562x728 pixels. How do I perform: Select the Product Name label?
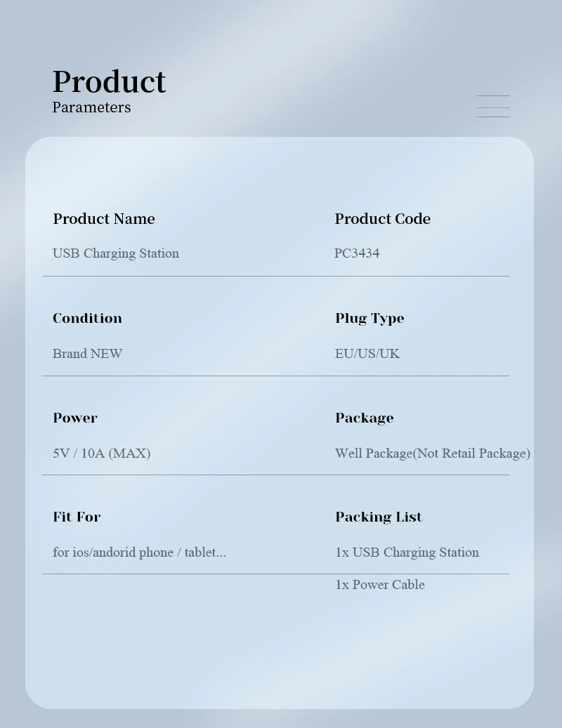click(x=104, y=218)
